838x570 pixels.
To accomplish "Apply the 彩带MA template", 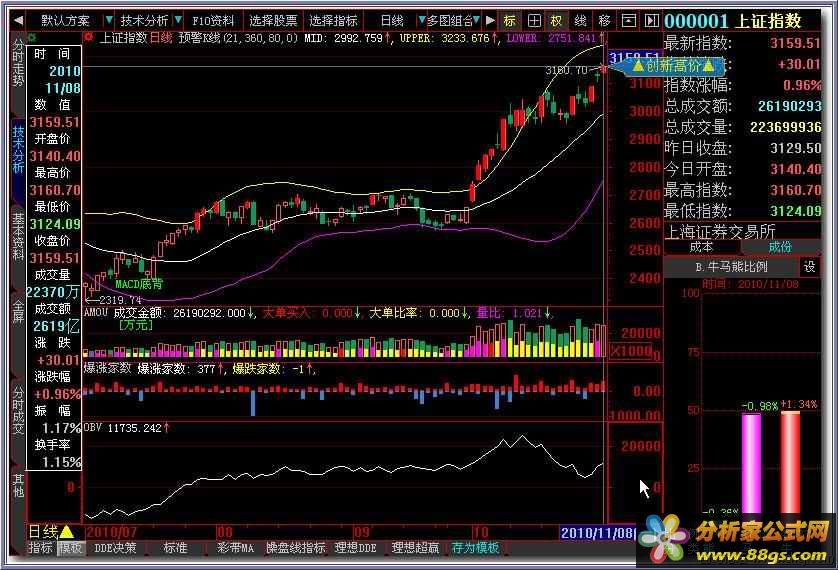I will [x=235, y=548].
